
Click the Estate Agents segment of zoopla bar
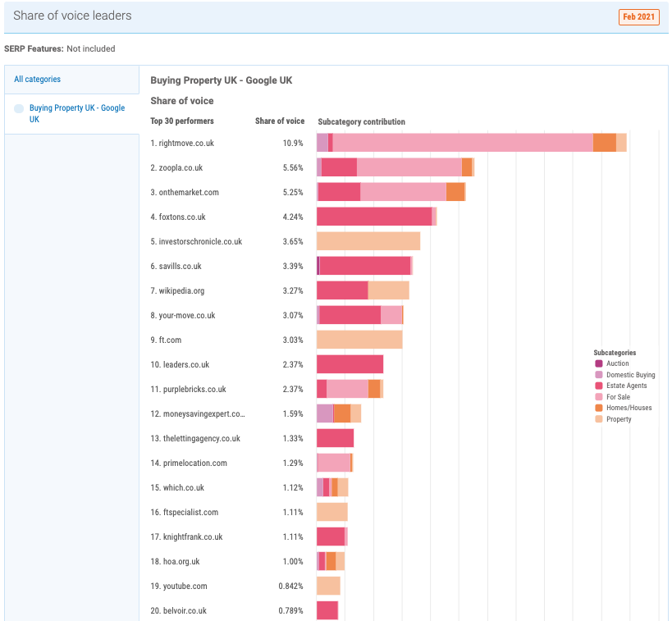tap(339, 167)
